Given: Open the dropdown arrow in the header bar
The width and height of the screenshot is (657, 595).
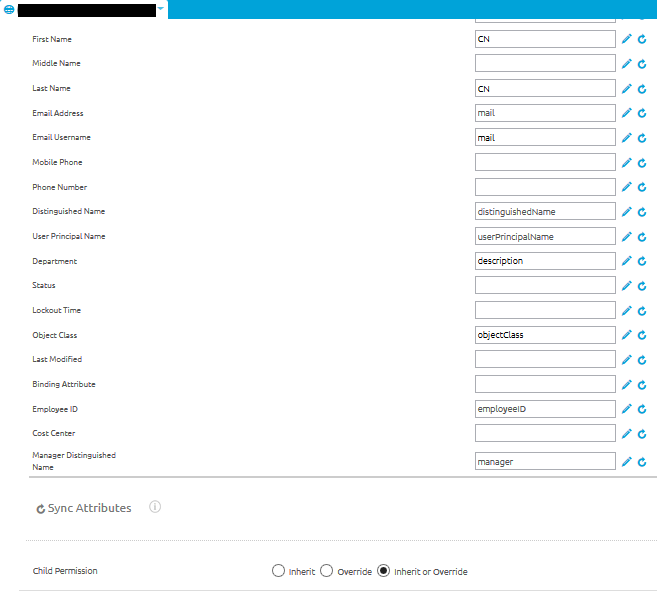Looking at the screenshot, I should (x=161, y=9).
